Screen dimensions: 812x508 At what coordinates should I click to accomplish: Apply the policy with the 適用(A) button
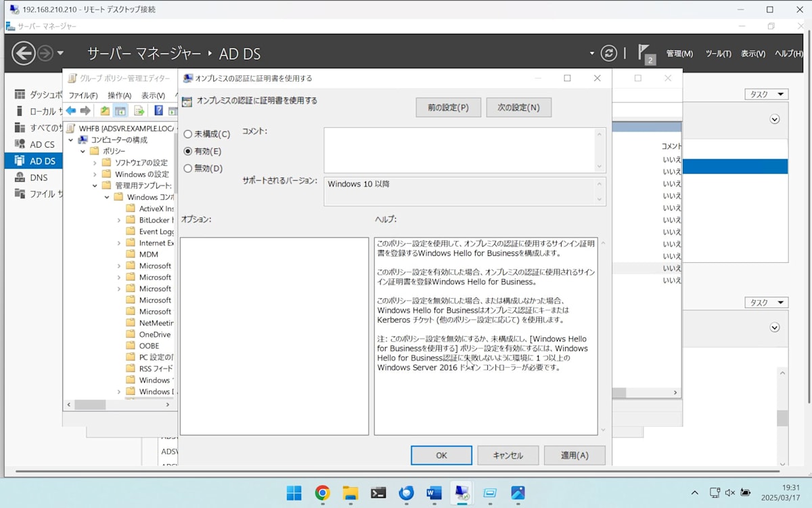point(574,455)
